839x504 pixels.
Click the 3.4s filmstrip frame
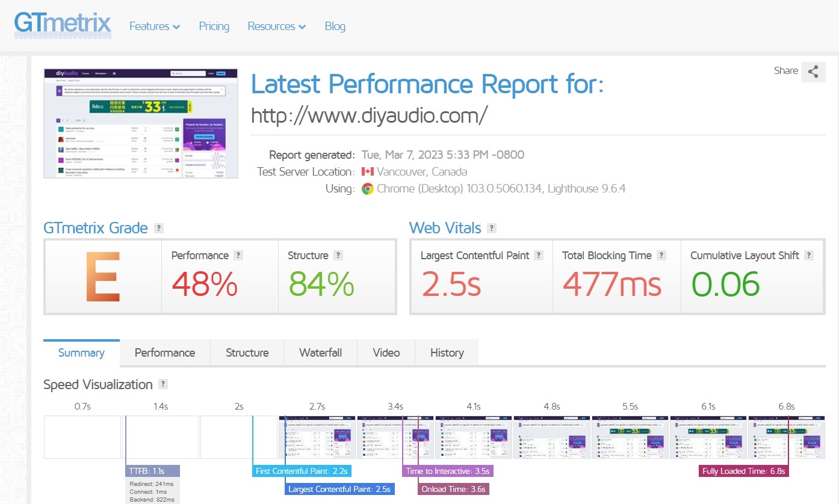[395, 437]
